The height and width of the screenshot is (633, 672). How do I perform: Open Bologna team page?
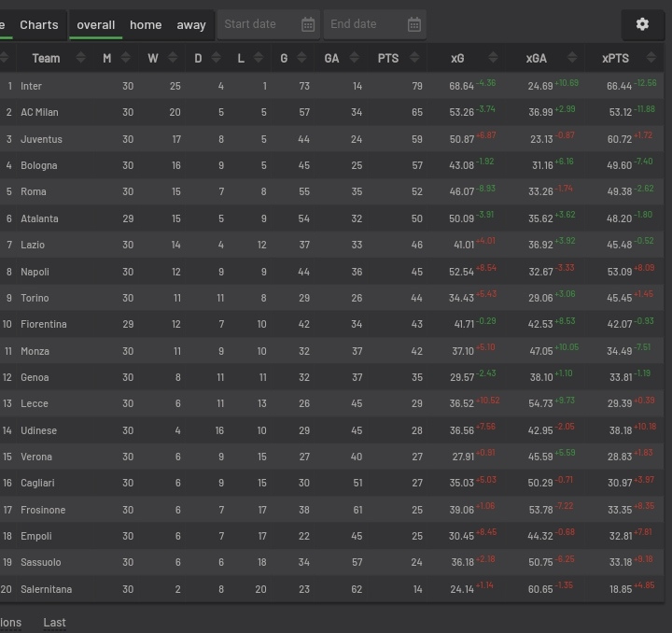(39, 165)
